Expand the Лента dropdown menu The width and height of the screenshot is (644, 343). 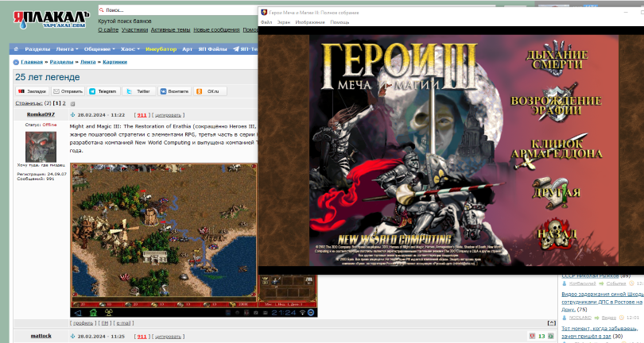coord(67,48)
